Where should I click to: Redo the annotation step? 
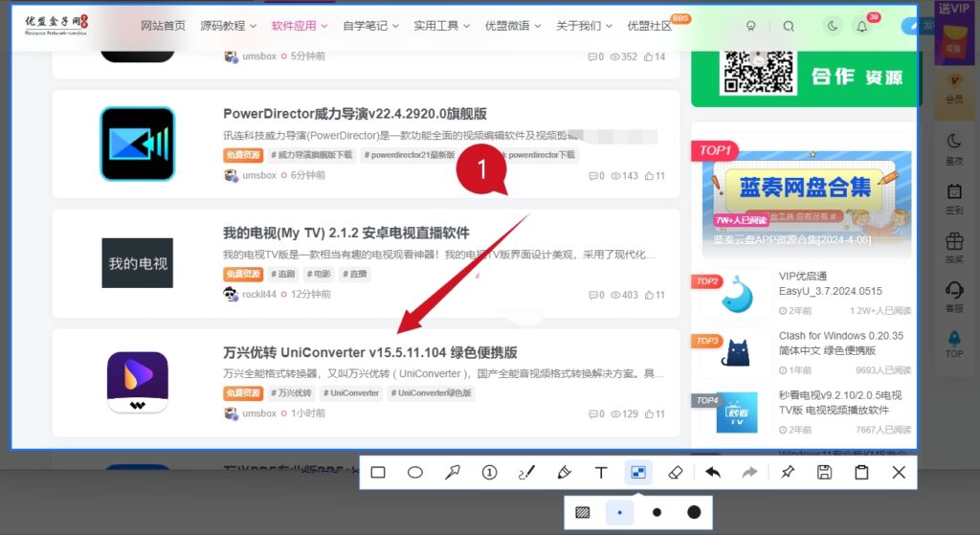pyautogui.click(x=749, y=473)
